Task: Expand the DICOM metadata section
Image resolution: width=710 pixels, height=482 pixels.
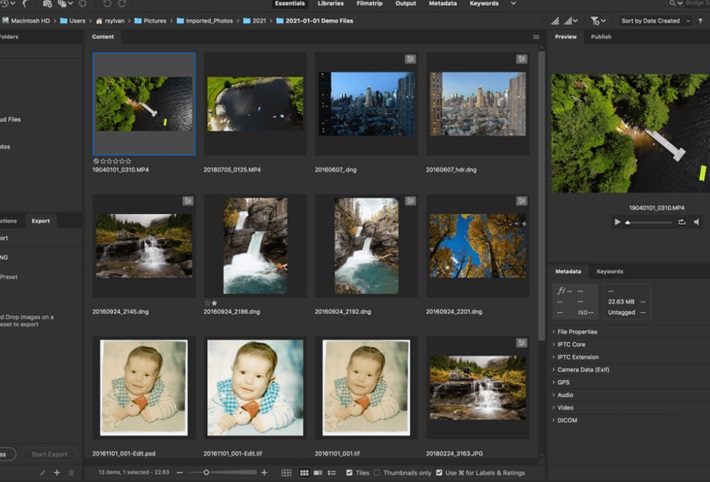Action: [x=567, y=420]
